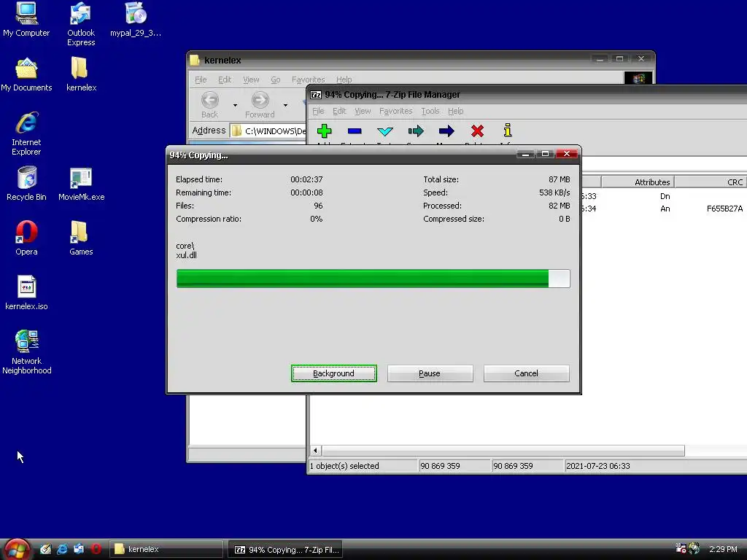Select the Games folder on desktop
747x560 pixels.
coord(81,238)
